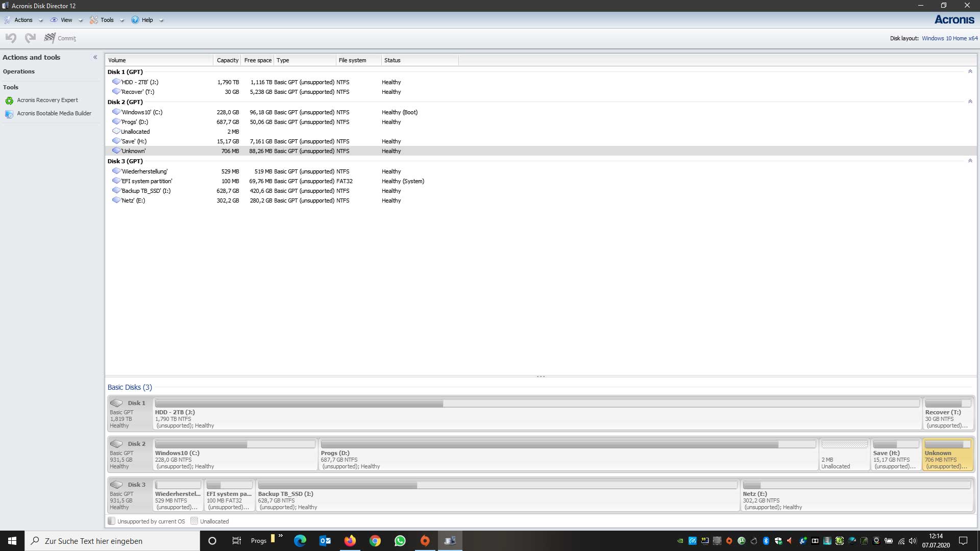The width and height of the screenshot is (980, 551).
Task: Select highlighted Unknown 706 MB partition block
Action: click(948, 455)
